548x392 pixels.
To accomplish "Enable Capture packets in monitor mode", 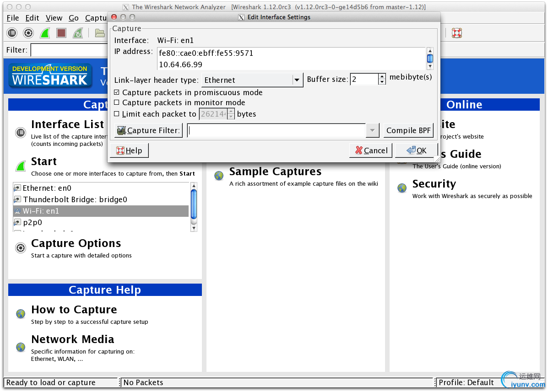I will 117,102.
